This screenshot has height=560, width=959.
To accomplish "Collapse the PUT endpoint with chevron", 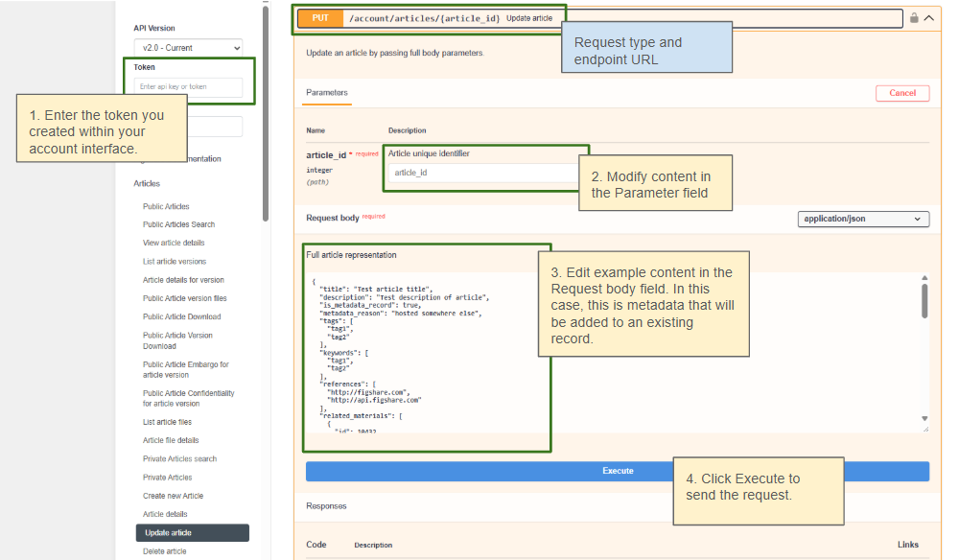I will pos(929,17).
